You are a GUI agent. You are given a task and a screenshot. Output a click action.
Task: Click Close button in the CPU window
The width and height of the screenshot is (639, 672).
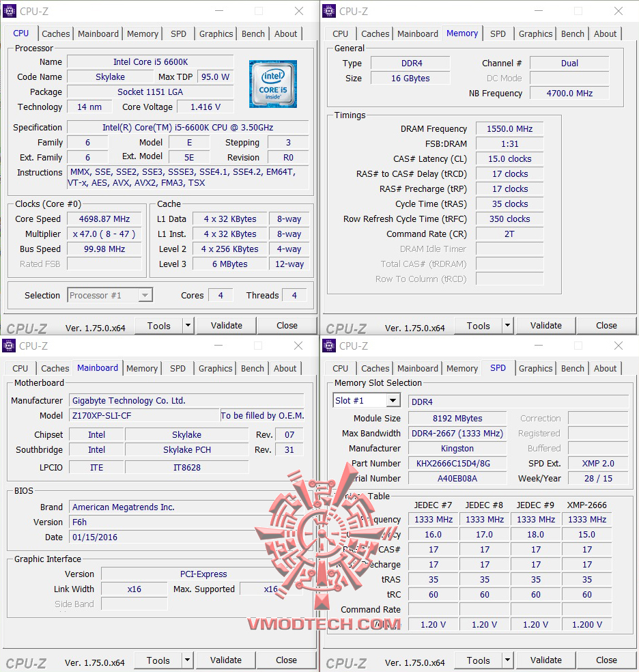287,326
